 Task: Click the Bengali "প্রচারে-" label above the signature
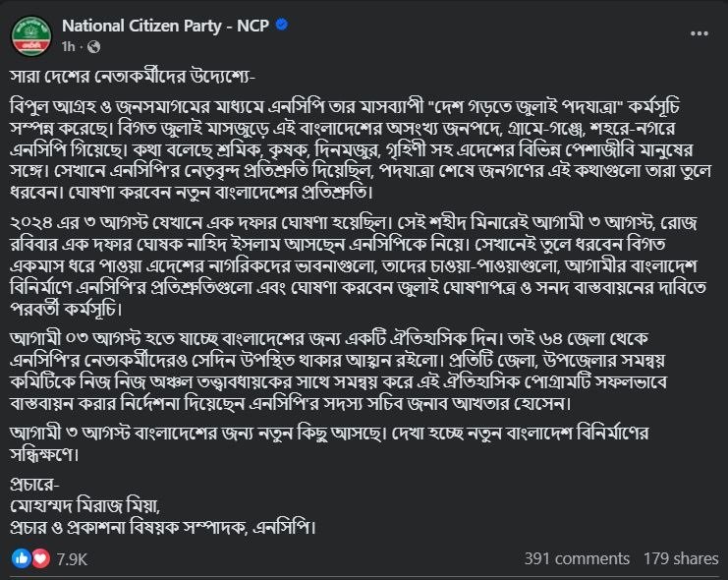(x=34, y=485)
